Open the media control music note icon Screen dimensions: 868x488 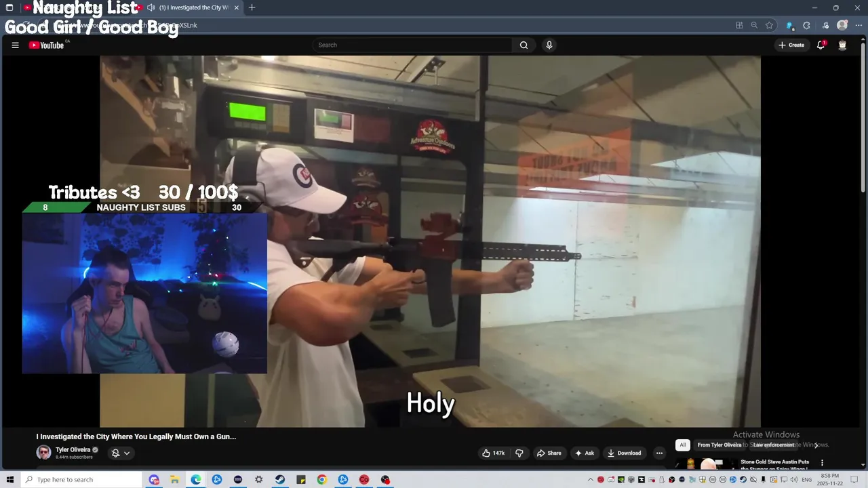tap(825, 25)
